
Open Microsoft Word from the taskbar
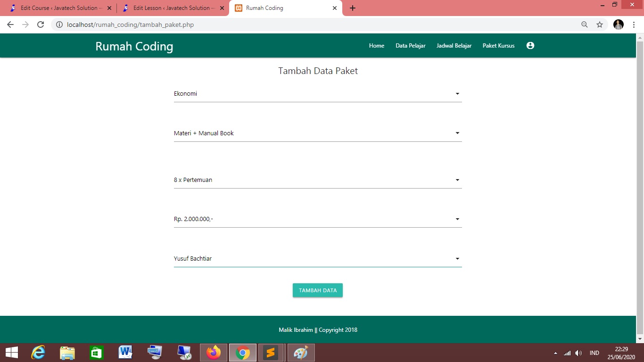click(125, 352)
